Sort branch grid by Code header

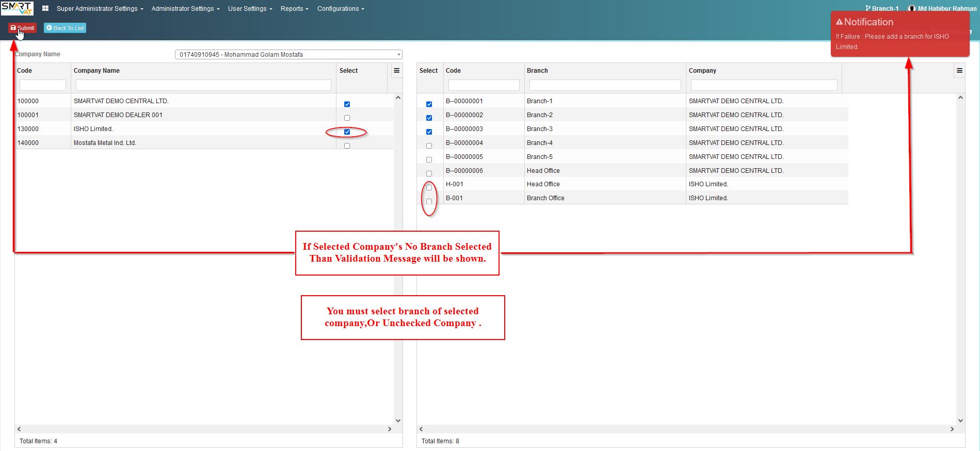click(453, 71)
